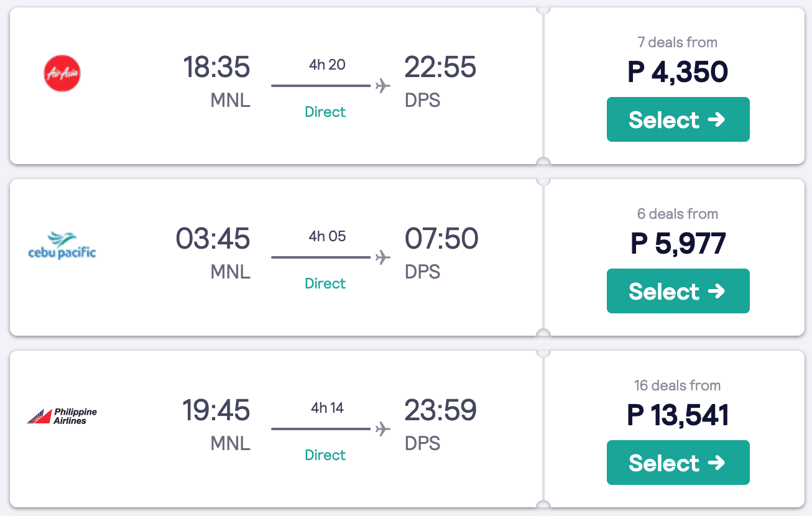Click the 18:35 MNL departure time
The image size is (812, 516).
tap(216, 67)
